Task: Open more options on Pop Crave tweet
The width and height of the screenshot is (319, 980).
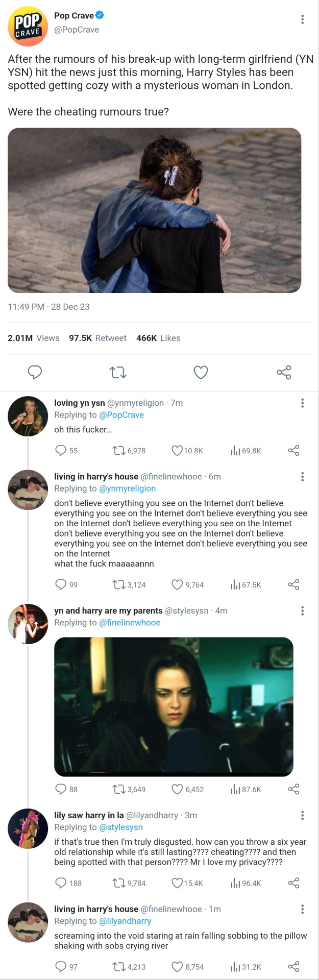Action: tap(303, 19)
